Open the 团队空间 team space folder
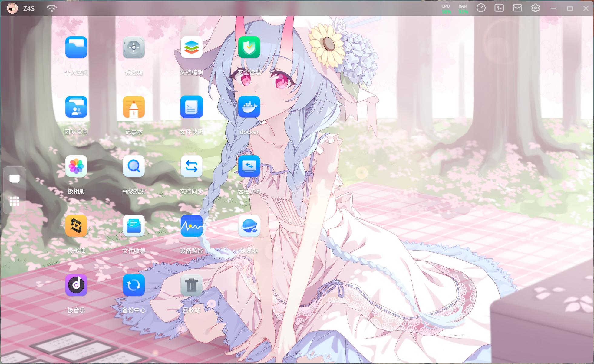The width and height of the screenshot is (594, 364). click(76, 107)
